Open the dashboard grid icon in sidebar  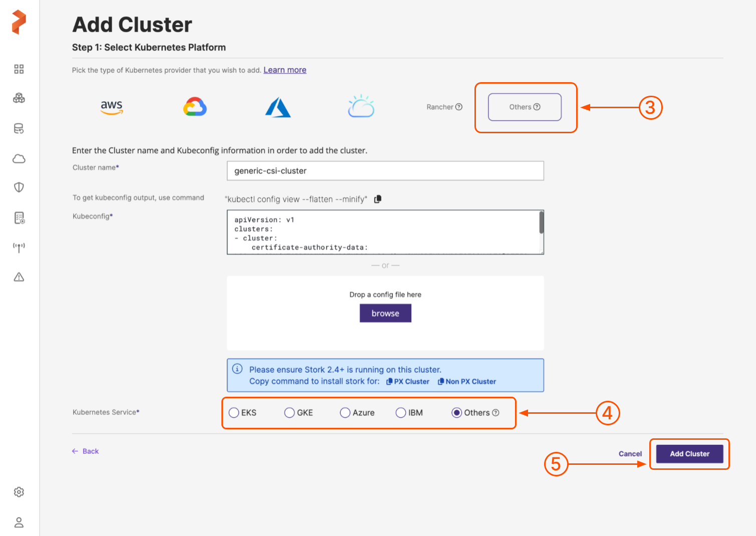(x=19, y=69)
